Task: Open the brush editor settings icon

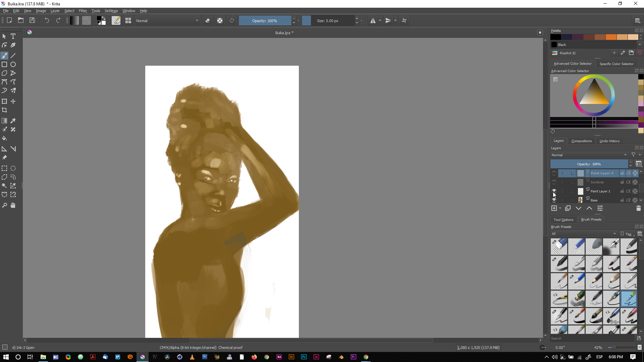Action: tap(116, 20)
